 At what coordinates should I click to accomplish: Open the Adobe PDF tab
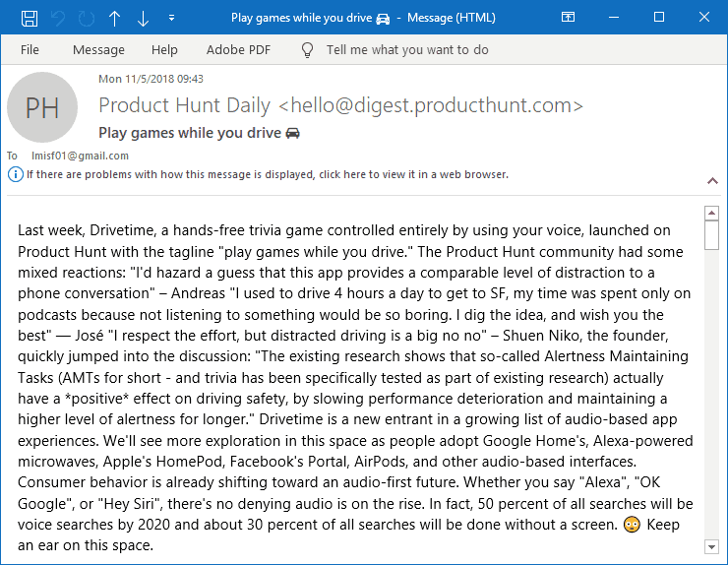238,50
